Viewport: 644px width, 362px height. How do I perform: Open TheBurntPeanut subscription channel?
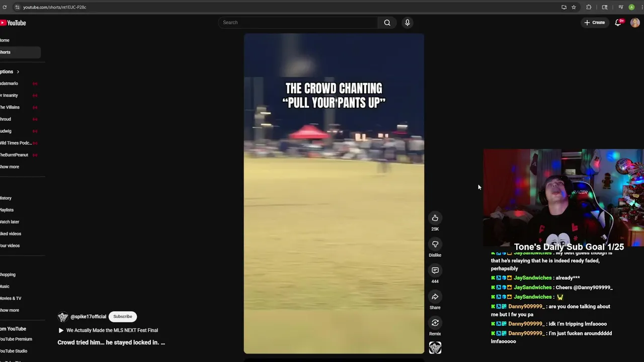coord(14,155)
